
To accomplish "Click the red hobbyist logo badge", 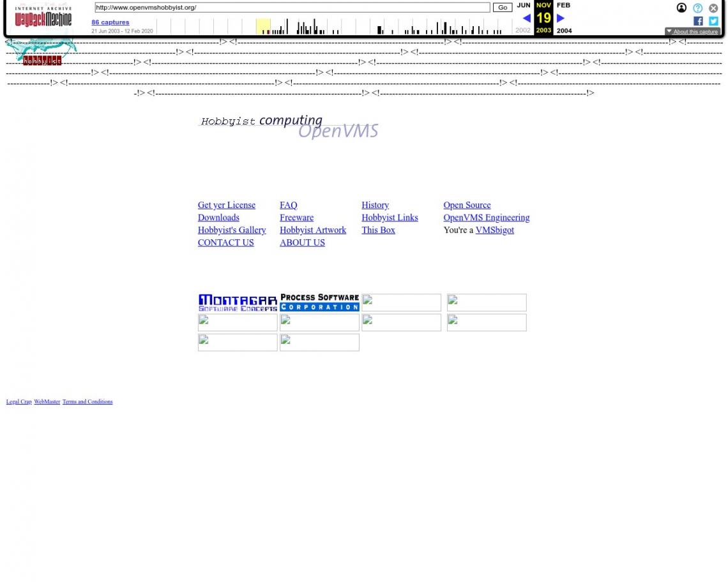I will click(42, 61).
